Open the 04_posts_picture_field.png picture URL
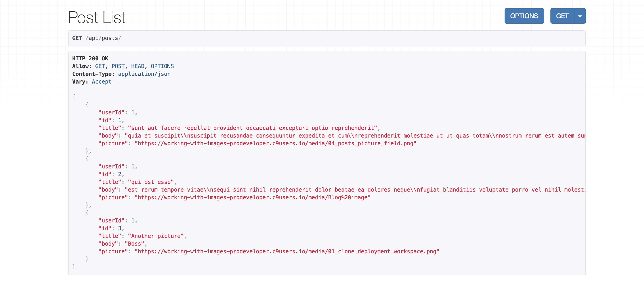 275,143
